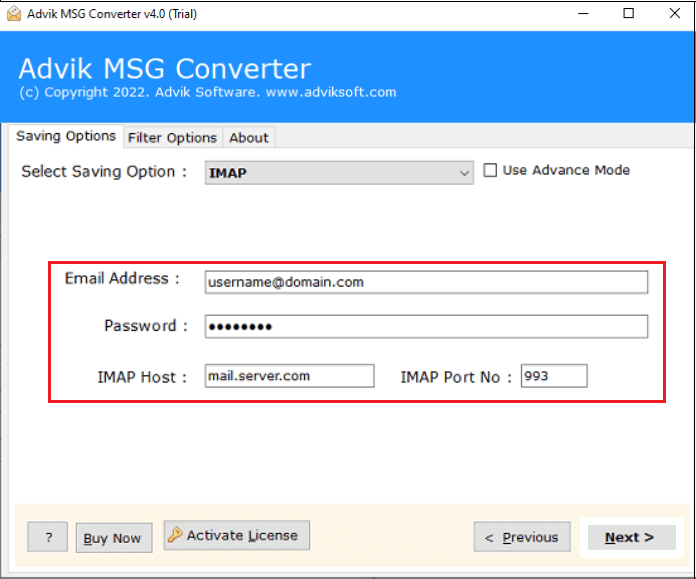
Task: Go back with the Previous button
Action: (522, 537)
